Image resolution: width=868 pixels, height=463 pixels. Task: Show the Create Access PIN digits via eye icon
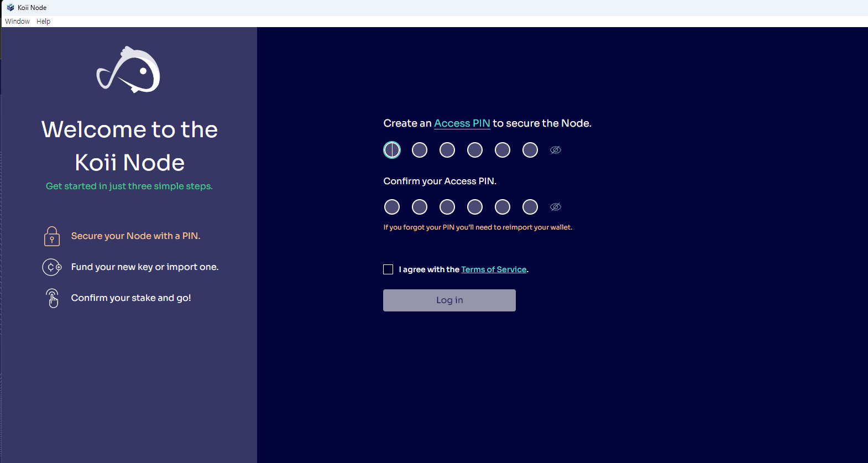coord(556,150)
